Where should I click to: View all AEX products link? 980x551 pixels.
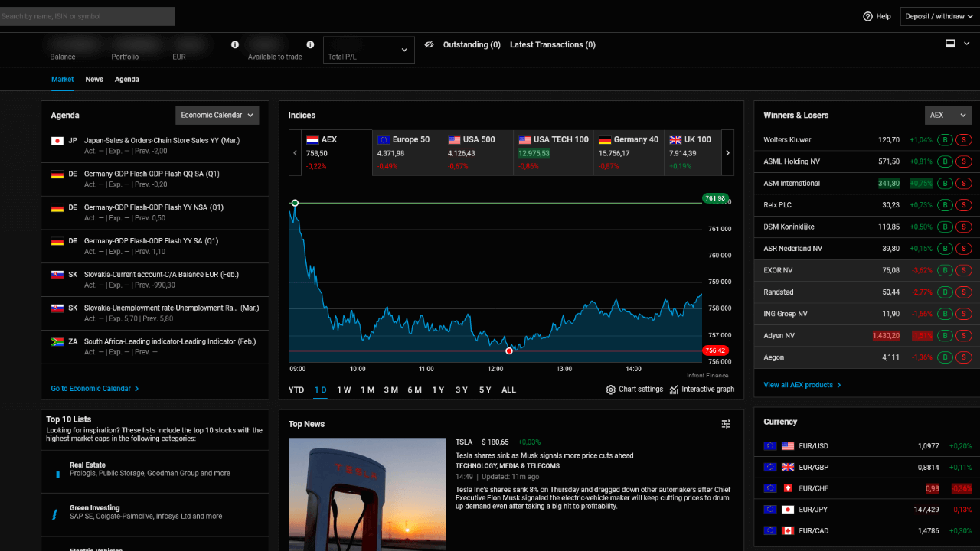[802, 385]
